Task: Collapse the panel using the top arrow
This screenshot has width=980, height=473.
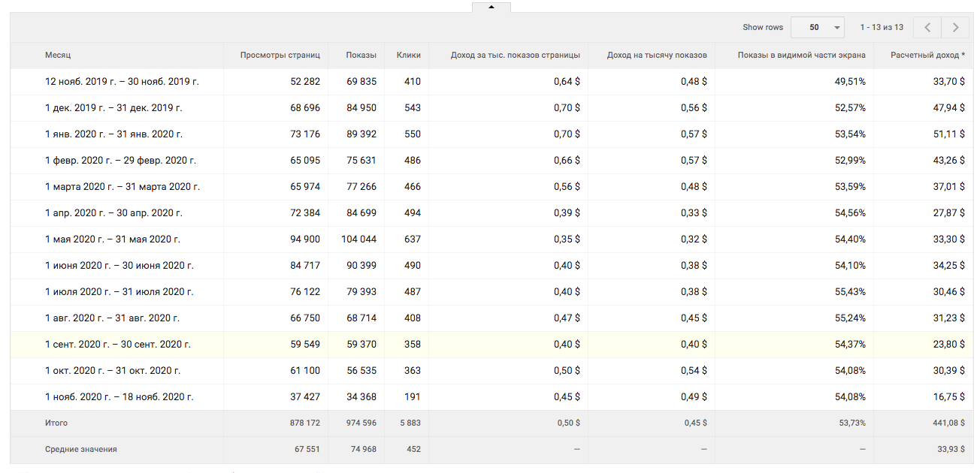Action: coord(491,7)
